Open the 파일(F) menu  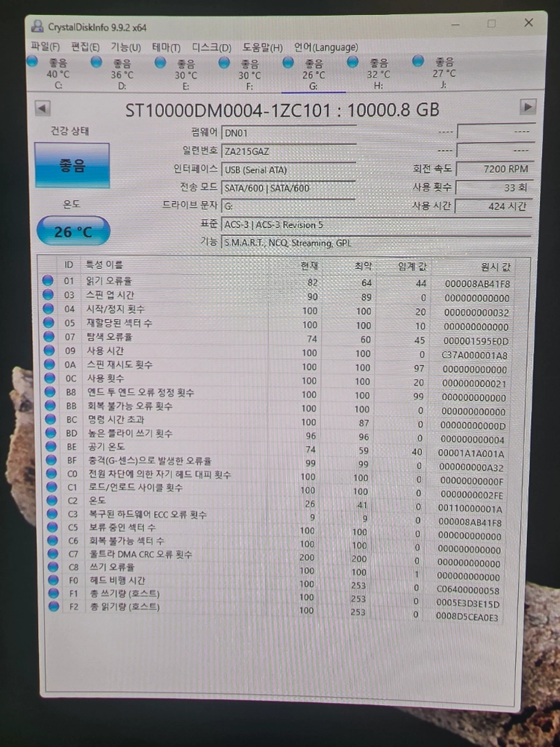tap(46, 46)
